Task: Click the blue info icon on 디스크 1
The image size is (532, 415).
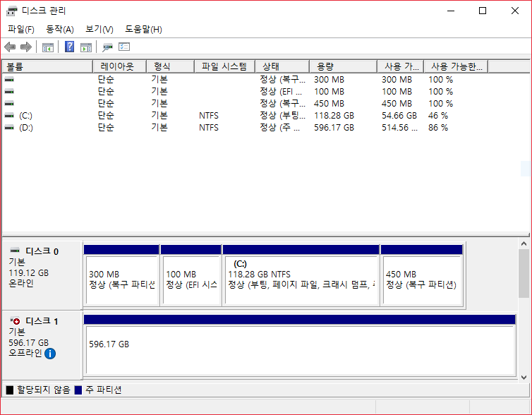Action: 50,353
